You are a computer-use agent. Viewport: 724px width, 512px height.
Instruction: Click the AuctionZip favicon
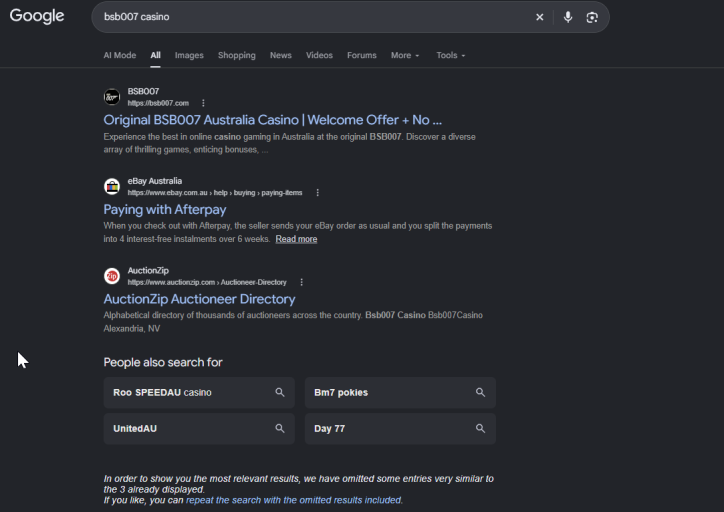pos(112,276)
